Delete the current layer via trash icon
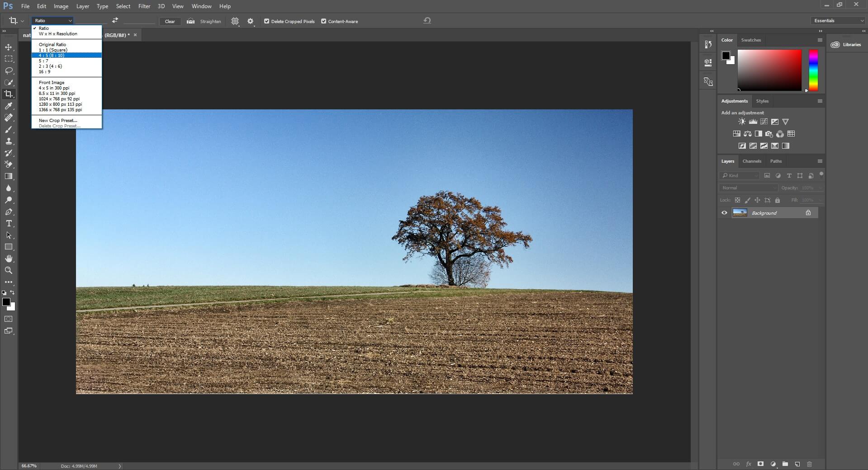The height and width of the screenshot is (470, 868). 809,464
